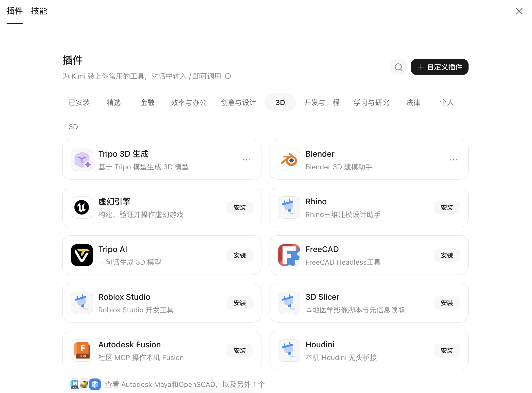
Task: Install the Houdini plugin
Action: point(447,350)
